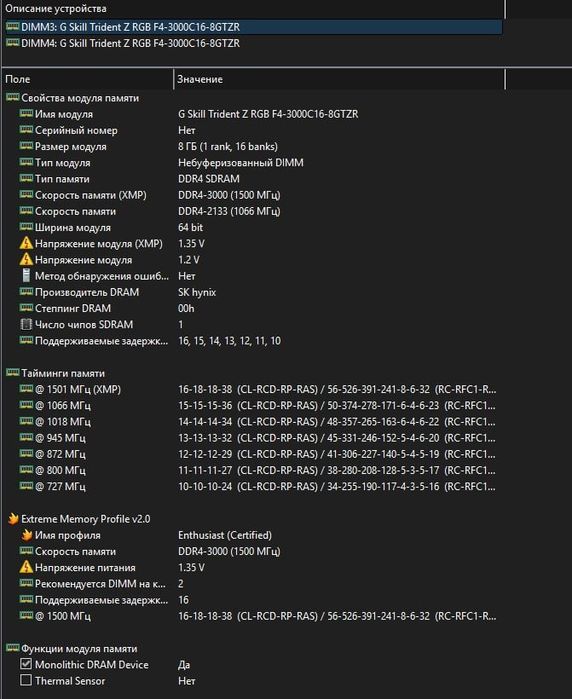The width and height of the screenshot is (572, 699).
Task: Select latencies value 16, 15, 14, 13, 12, 11, 10
Action: point(230,341)
